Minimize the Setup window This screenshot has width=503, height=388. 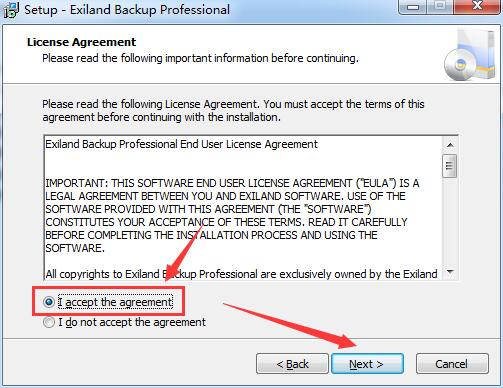pyautogui.click(x=413, y=7)
